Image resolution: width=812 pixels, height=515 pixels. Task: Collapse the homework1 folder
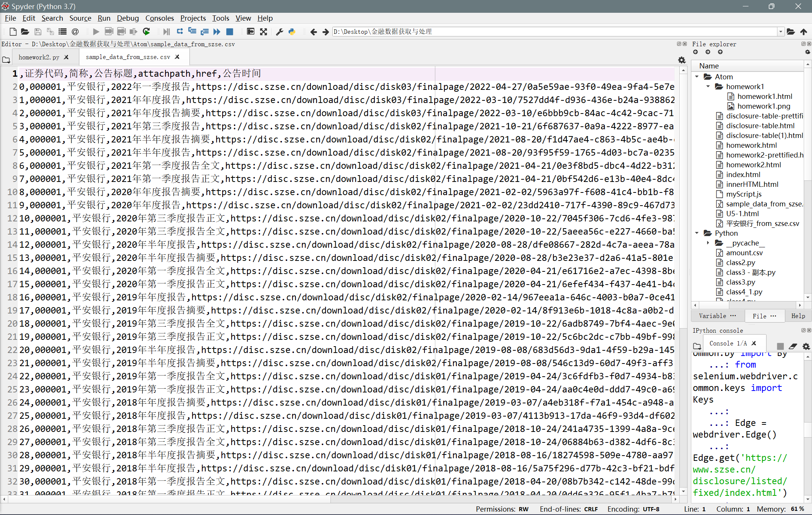[708, 86]
